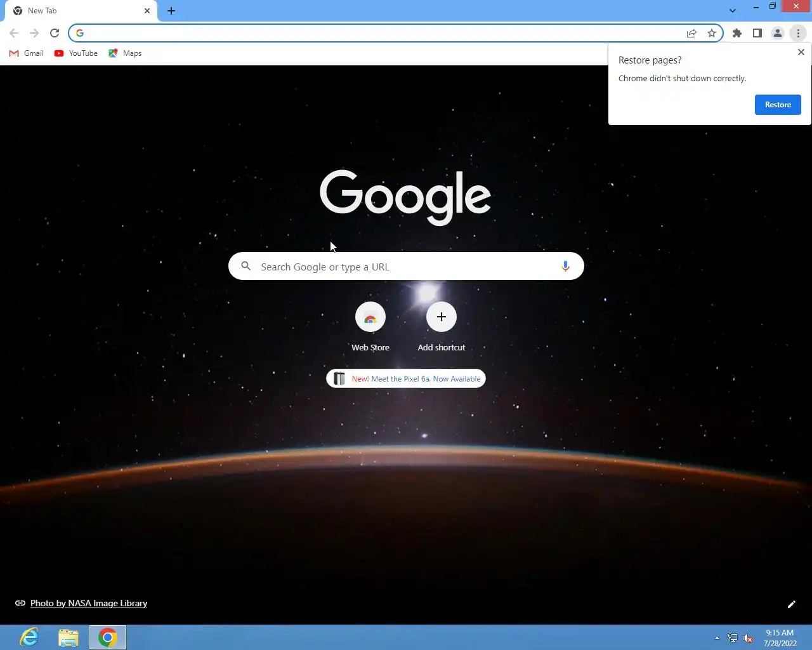This screenshot has height=650, width=812.
Task: Open the taskbar clock showing 9:15 AM
Action: pyautogui.click(x=780, y=638)
